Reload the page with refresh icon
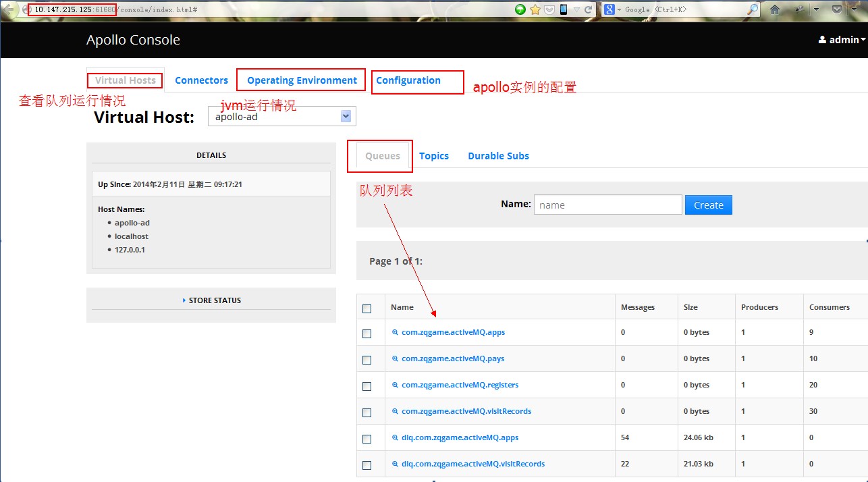The image size is (868, 482). 589,9
